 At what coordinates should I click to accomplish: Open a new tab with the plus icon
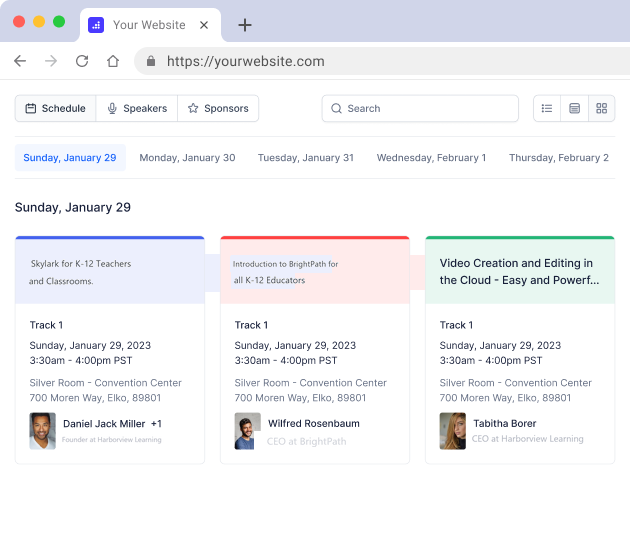[x=245, y=25]
